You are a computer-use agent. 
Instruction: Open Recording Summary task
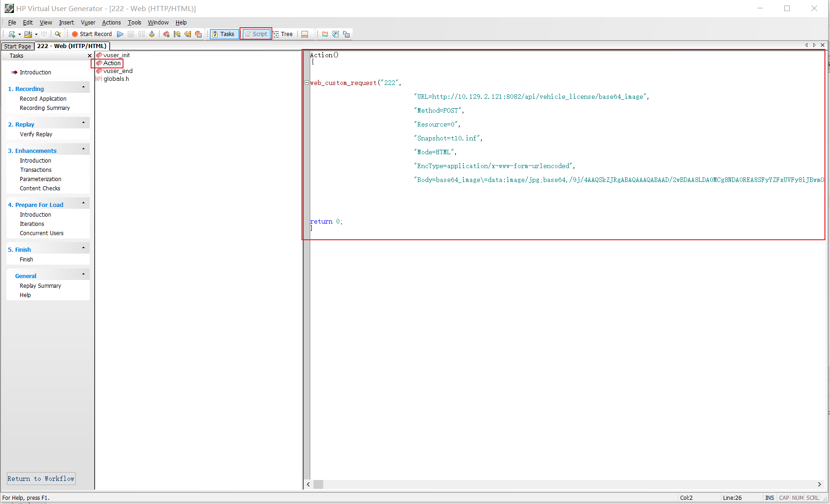45,108
